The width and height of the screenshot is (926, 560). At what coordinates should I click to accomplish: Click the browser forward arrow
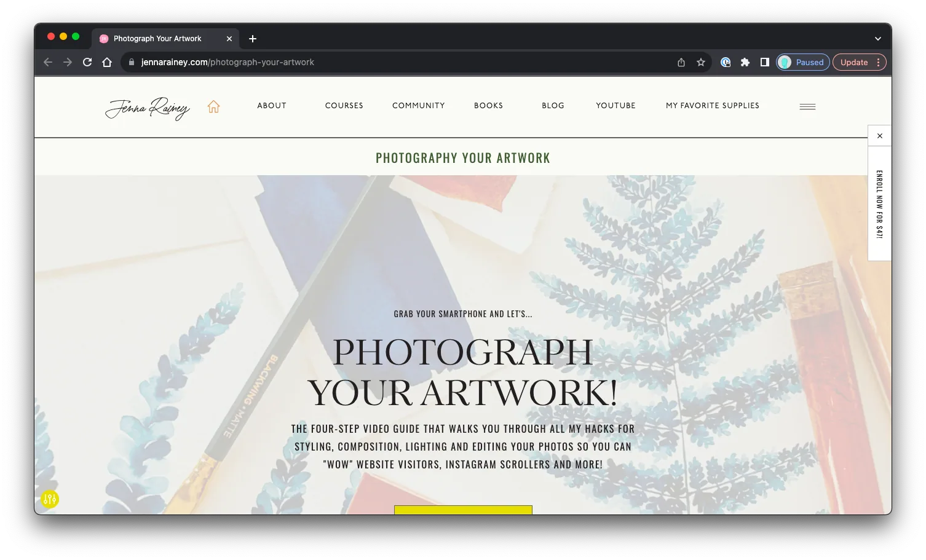click(68, 62)
